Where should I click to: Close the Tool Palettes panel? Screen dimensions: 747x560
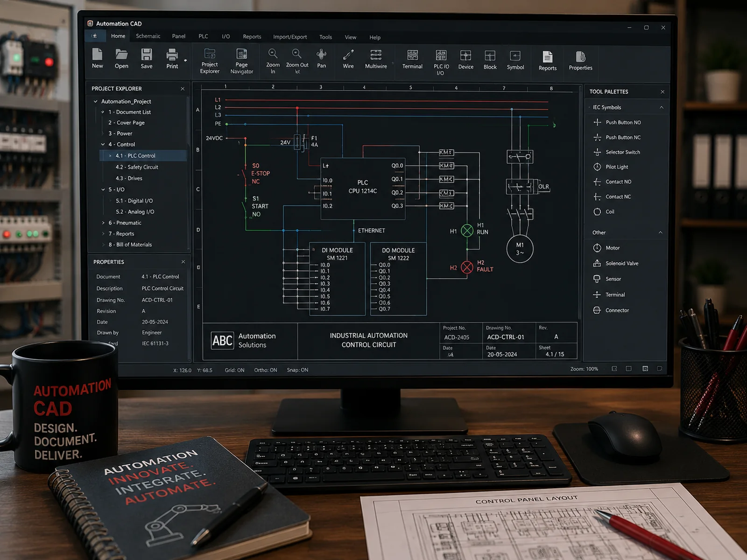click(662, 92)
